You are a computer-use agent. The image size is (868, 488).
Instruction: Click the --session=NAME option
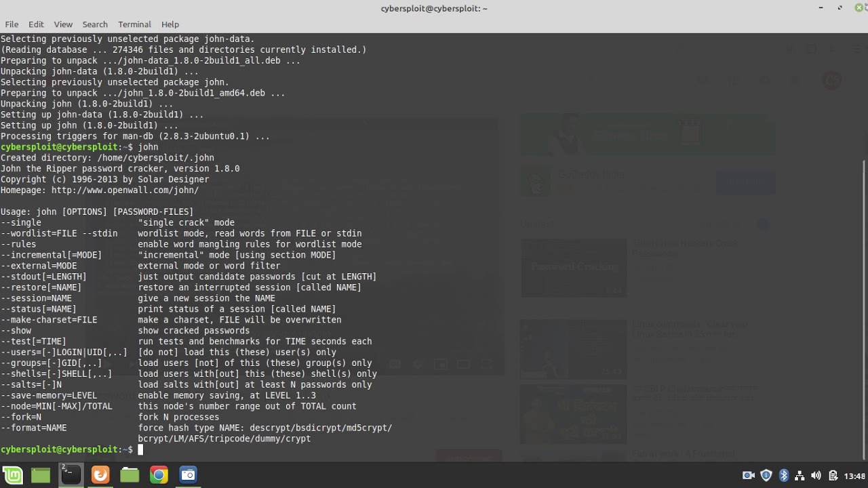click(x=36, y=299)
